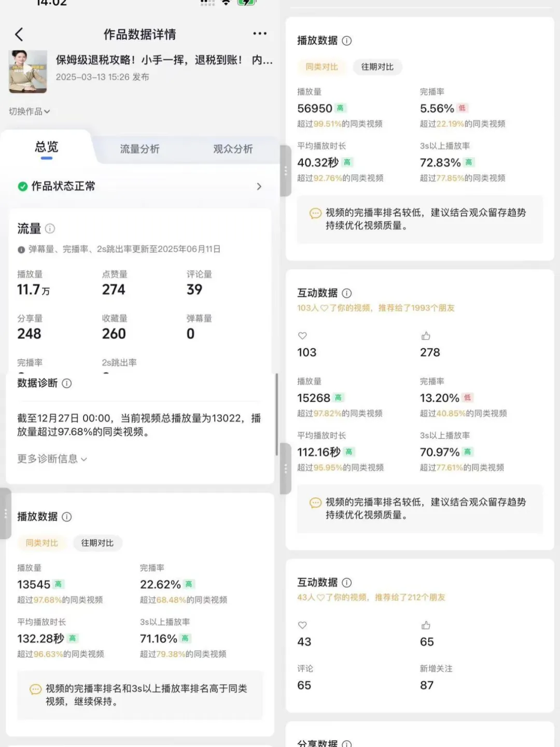Tap the back arrow to exit data details
This screenshot has width=560, height=747.
click(19, 34)
